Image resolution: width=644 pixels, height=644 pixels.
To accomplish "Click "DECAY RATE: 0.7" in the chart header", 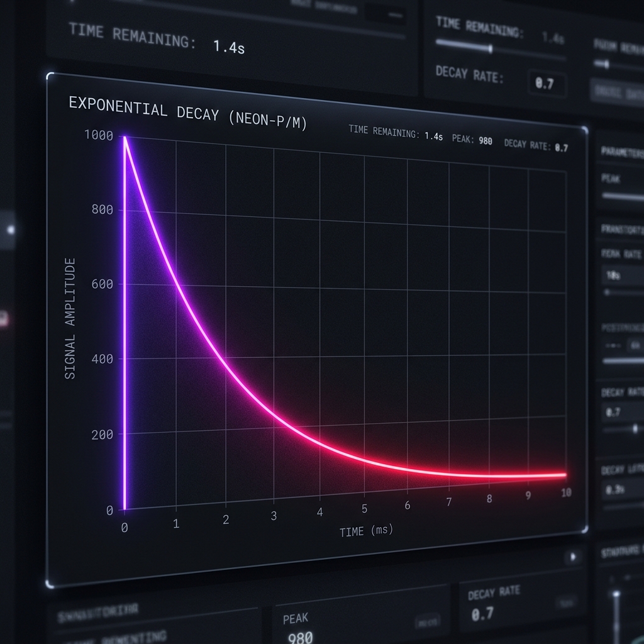I will click(x=536, y=145).
